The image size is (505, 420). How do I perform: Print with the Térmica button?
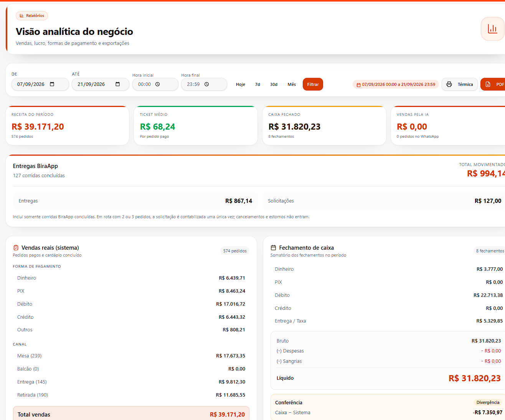point(460,84)
